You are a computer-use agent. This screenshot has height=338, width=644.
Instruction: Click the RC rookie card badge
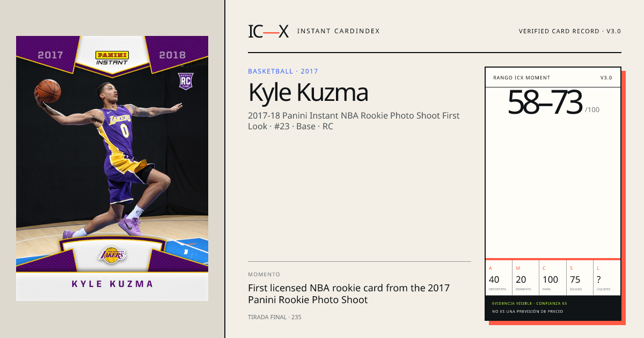pyautogui.click(x=185, y=82)
